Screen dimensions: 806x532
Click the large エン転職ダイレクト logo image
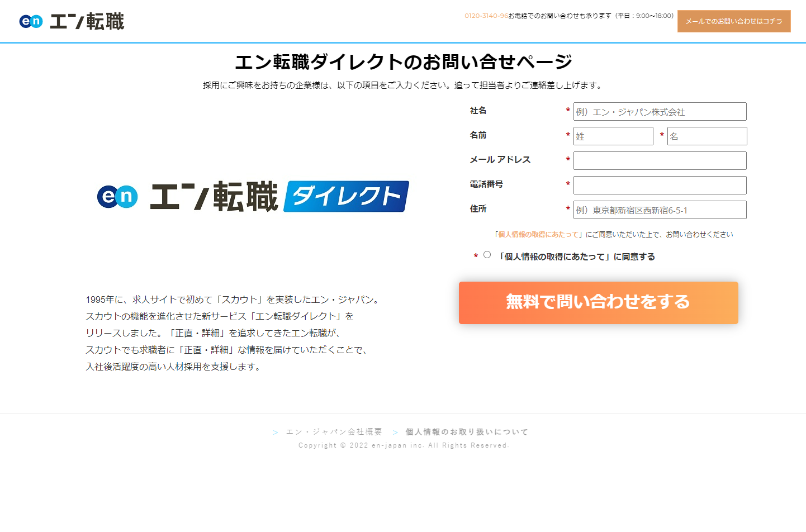pos(253,196)
